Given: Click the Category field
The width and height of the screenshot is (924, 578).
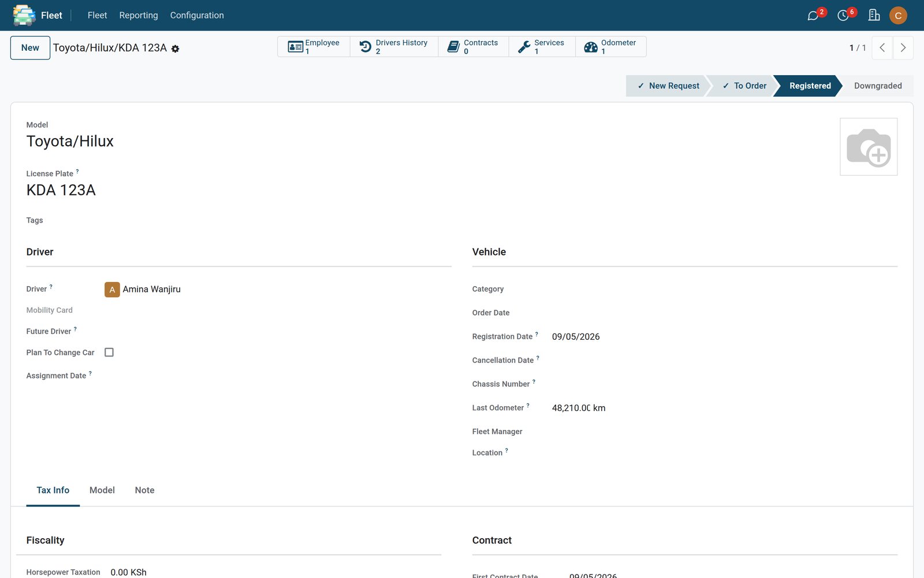Looking at the screenshot, I should (x=724, y=289).
